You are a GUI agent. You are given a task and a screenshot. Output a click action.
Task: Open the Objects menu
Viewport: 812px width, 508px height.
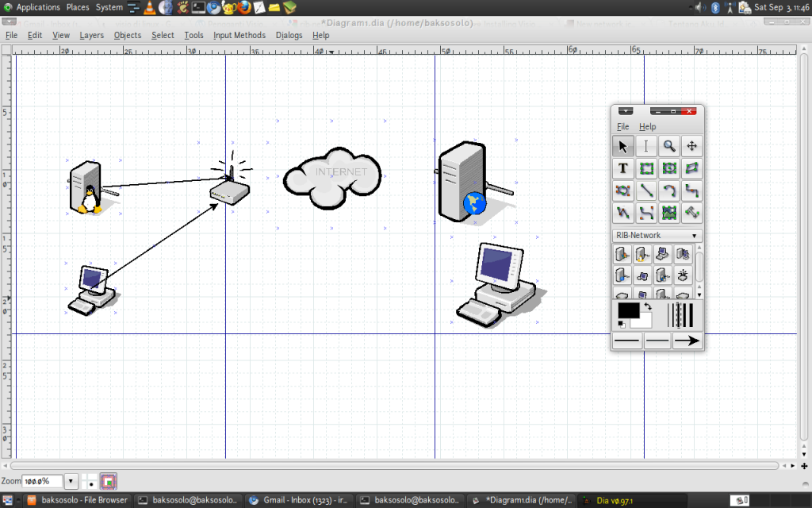[x=127, y=35]
